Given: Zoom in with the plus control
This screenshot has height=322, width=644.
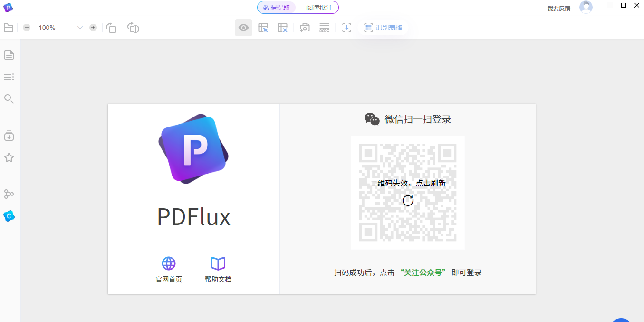Looking at the screenshot, I should 93,28.
